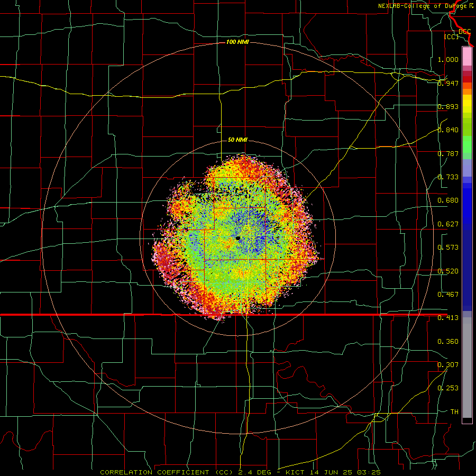The height and width of the screenshot is (476, 476).
Task: Click the 0.520 scale value
Action: (x=448, y=271)
